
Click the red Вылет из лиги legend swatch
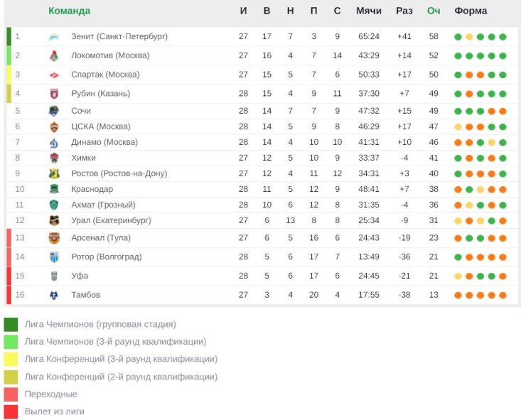tap(11, 412)
